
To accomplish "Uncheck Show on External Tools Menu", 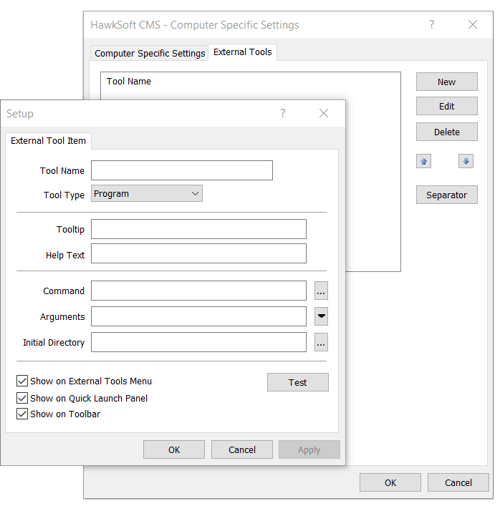I will coord(22,381).
